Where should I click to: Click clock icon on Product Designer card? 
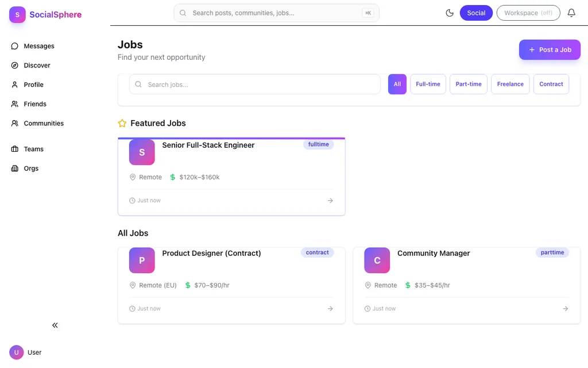click(x=132, y=309)
